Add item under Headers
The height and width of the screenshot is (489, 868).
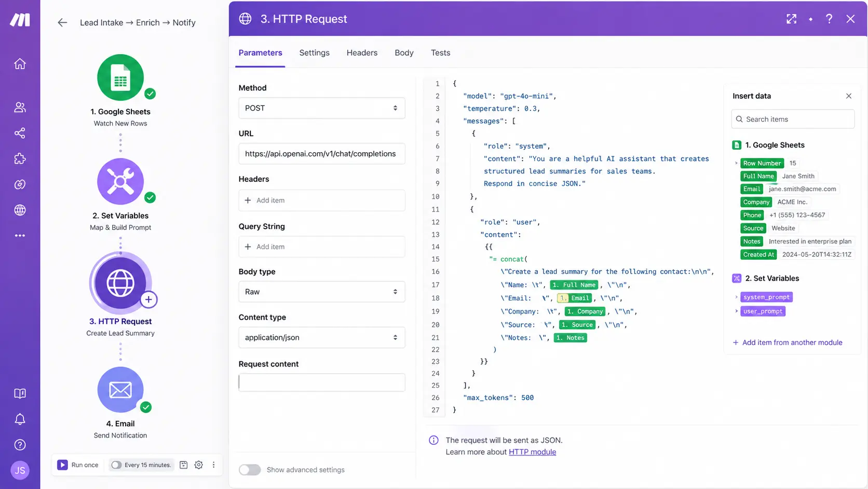pyautogui.click(x=322, y=201)
